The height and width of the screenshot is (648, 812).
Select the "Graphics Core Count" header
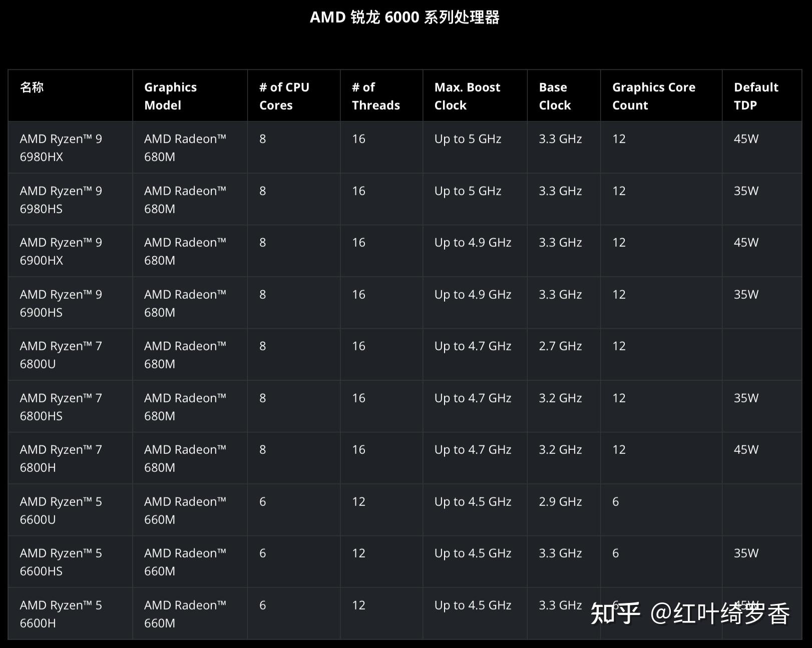[653, 96]
